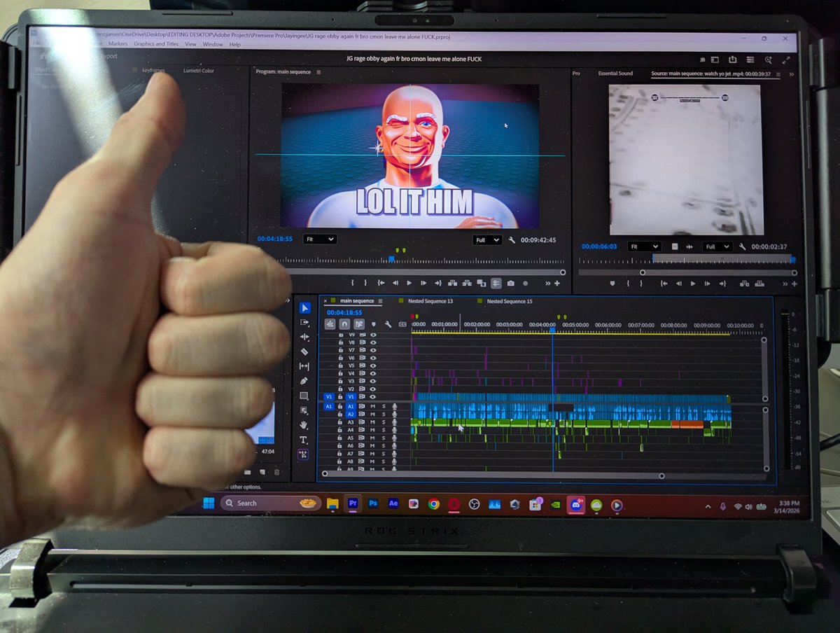Open Program: main sequence panel menu
Screen dimensions: 840x633
(318, 72)
